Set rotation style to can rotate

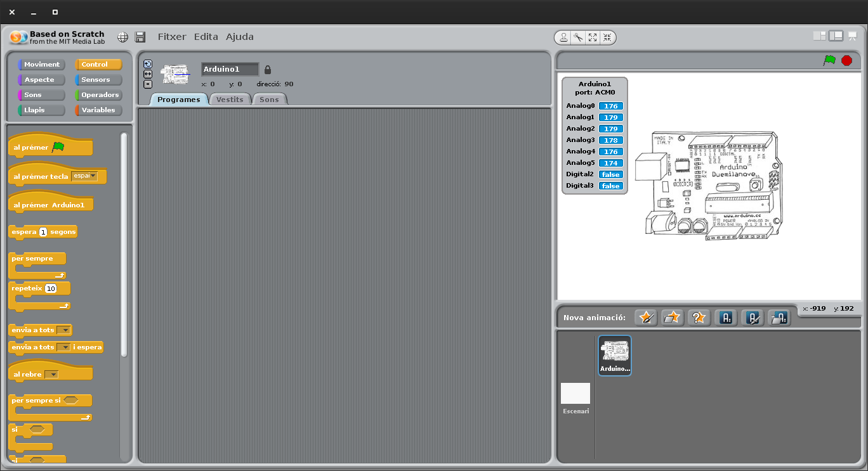tap(148, 63)
